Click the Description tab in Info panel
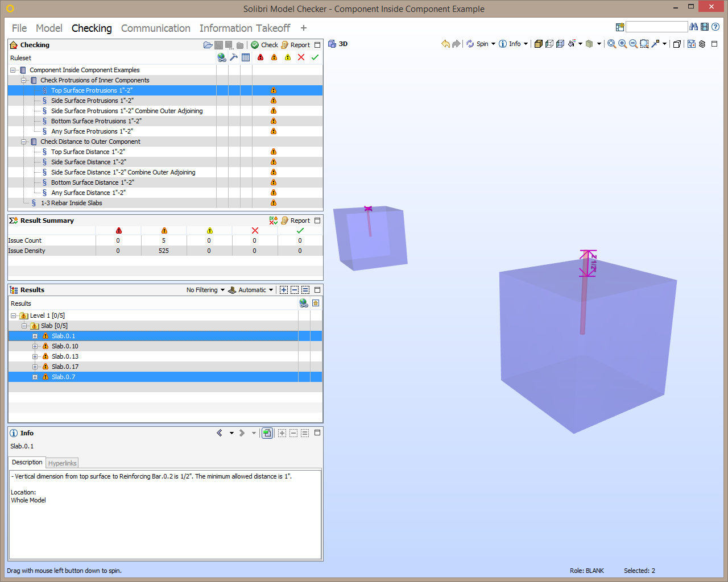728x582 pixels. coord(27,463)
